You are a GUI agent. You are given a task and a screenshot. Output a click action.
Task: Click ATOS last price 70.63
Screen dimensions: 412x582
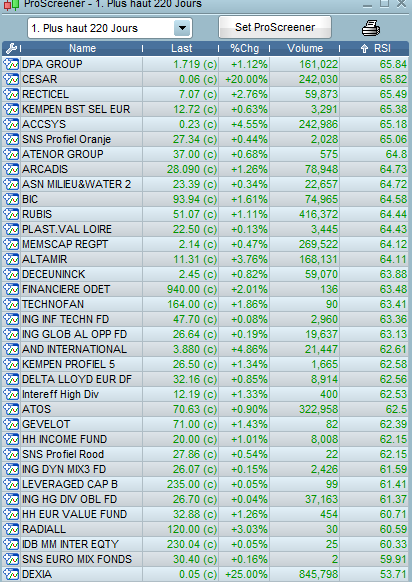coord(195,409)
